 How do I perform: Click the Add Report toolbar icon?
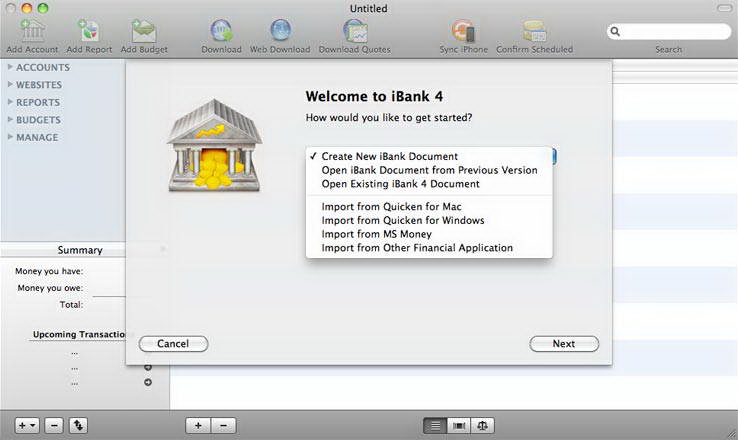click(x=89, y=31)
